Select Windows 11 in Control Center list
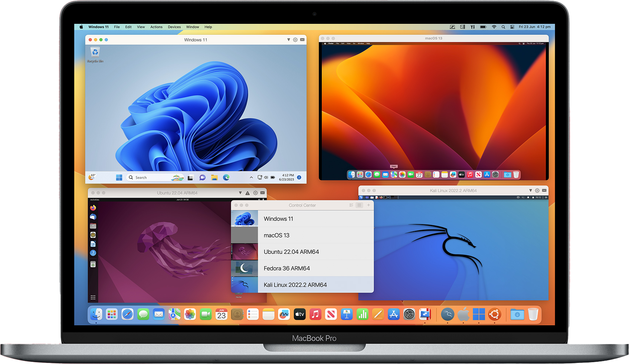 (x=302, y=219)
